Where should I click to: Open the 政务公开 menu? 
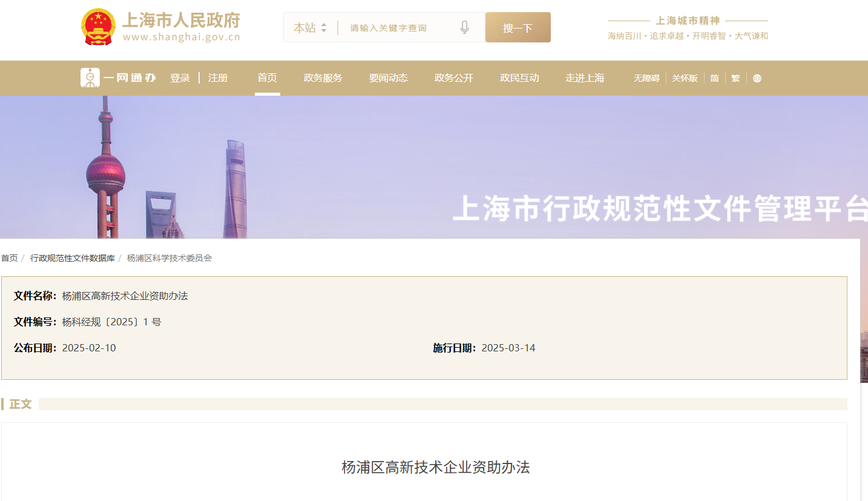(453, 78)
